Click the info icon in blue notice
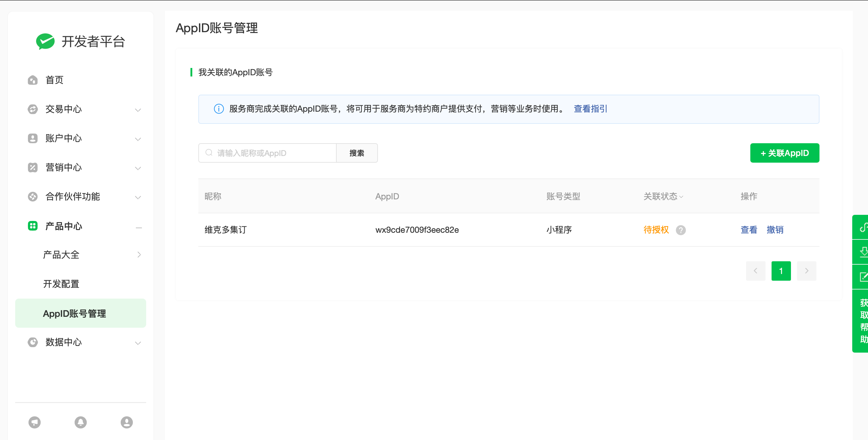868x440 pixels. click(219, 109)
